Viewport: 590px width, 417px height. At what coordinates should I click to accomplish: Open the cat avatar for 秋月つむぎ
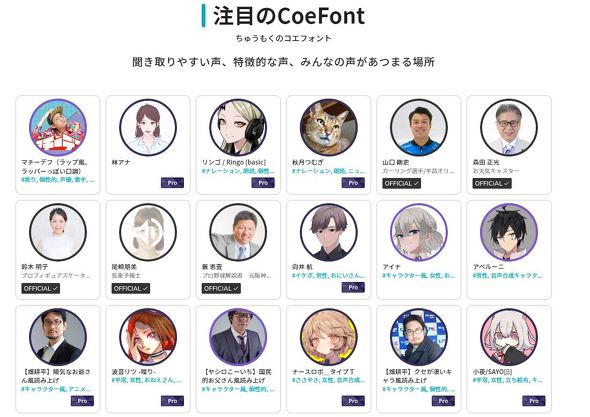pyautogui.click(x=328, y=127)
